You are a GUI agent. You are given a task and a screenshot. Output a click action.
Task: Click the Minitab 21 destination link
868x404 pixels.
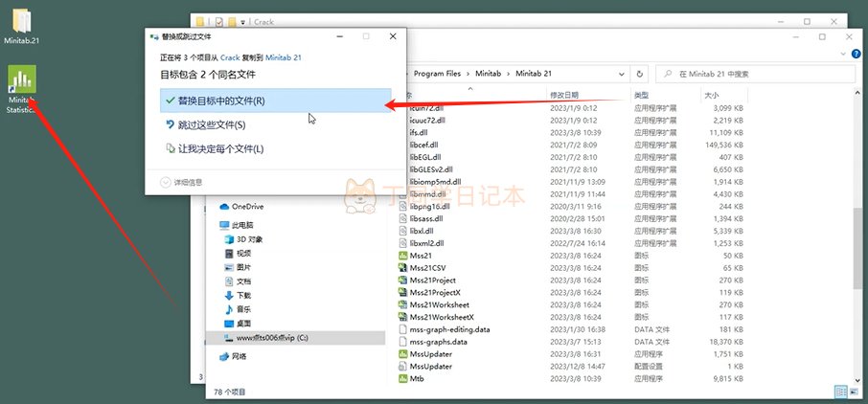click(284, 58)
